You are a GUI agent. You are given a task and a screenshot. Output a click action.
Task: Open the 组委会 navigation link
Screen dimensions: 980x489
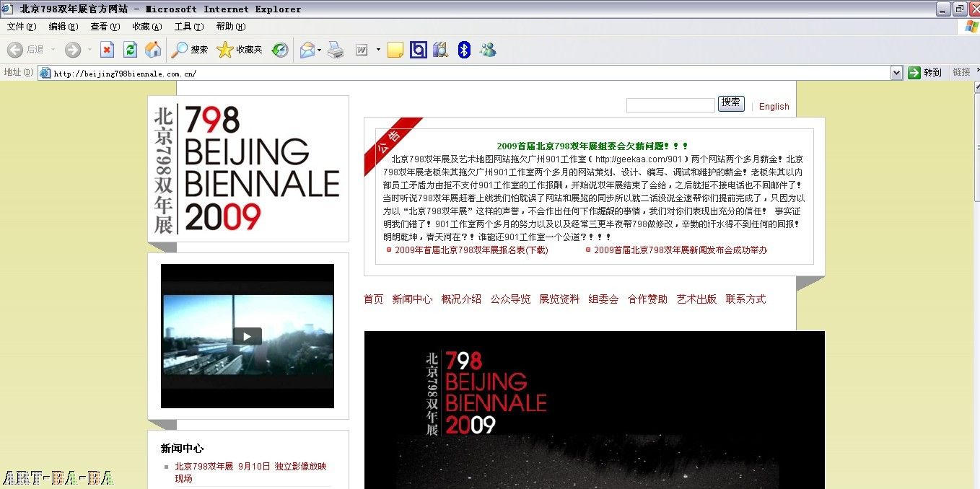(x=603, y=299)
